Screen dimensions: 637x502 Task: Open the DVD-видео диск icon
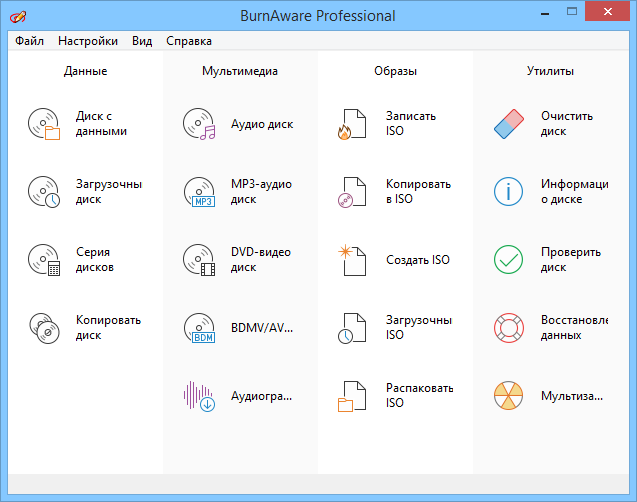200,260
